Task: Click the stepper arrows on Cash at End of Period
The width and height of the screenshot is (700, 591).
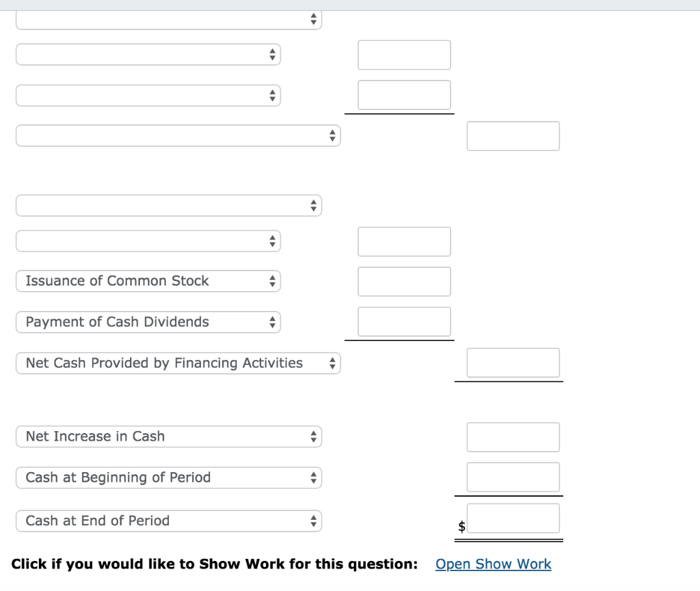Action: [312, 521]
